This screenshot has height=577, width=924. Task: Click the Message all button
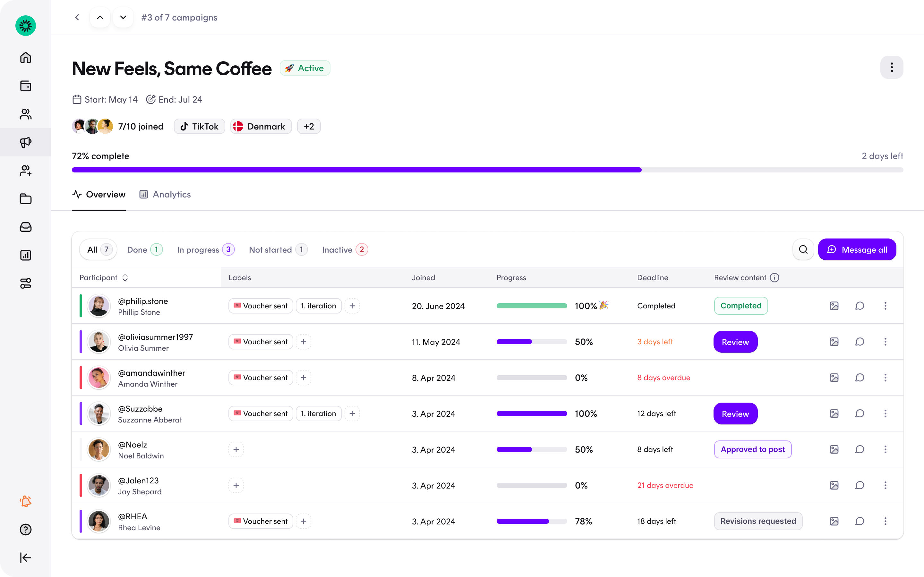(x=857, y=250)
